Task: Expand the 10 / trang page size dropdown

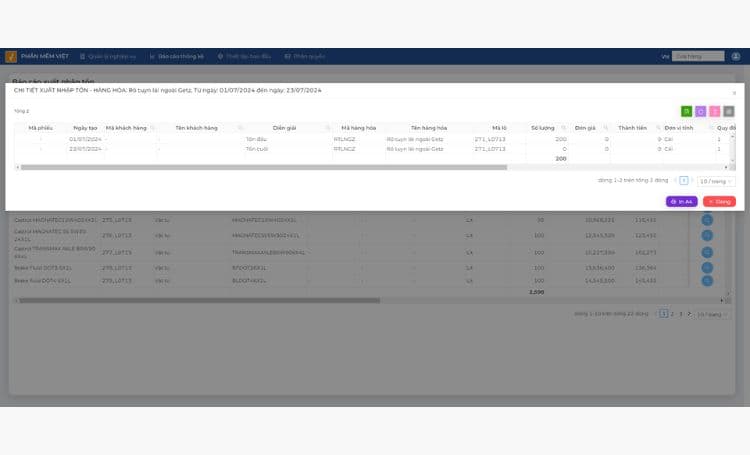Action: [716, 181]
